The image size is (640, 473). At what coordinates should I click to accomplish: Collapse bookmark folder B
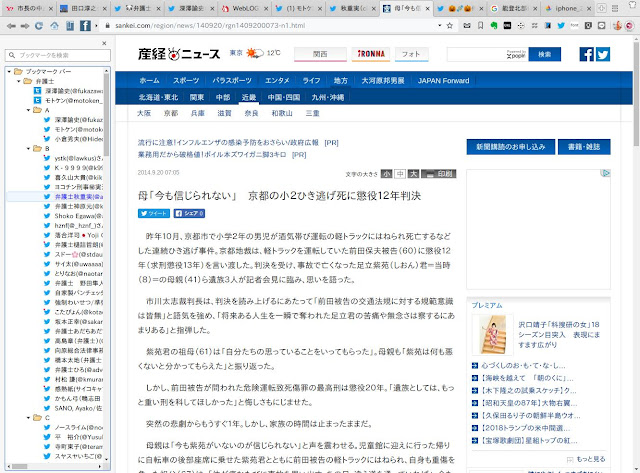click(29, 149)
